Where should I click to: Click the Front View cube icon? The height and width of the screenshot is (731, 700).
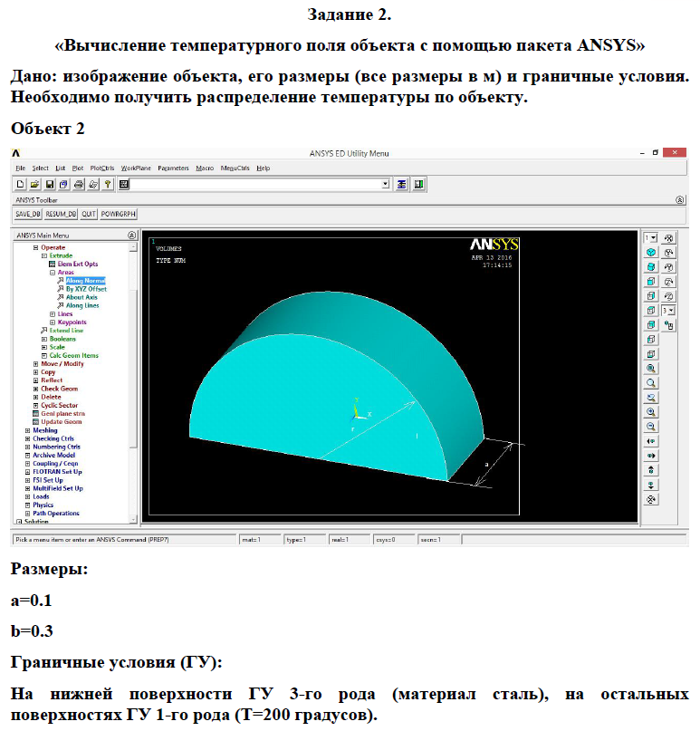pos(651,282)
